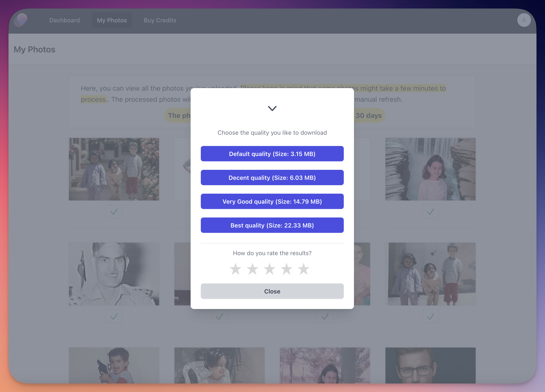Click checkmark under girl at waterfall photo
Viewport: 545px width, 392px height.
tap(430, 212)
